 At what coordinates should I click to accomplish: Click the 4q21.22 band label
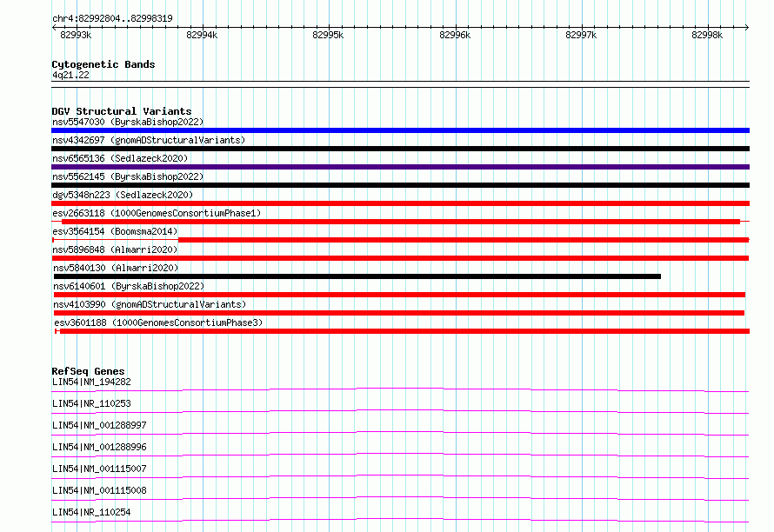[70, 75]
